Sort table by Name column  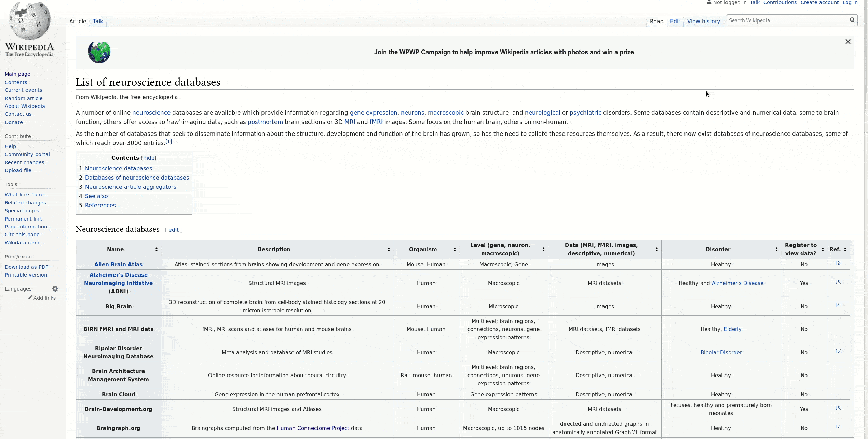(x=156, y=250)
